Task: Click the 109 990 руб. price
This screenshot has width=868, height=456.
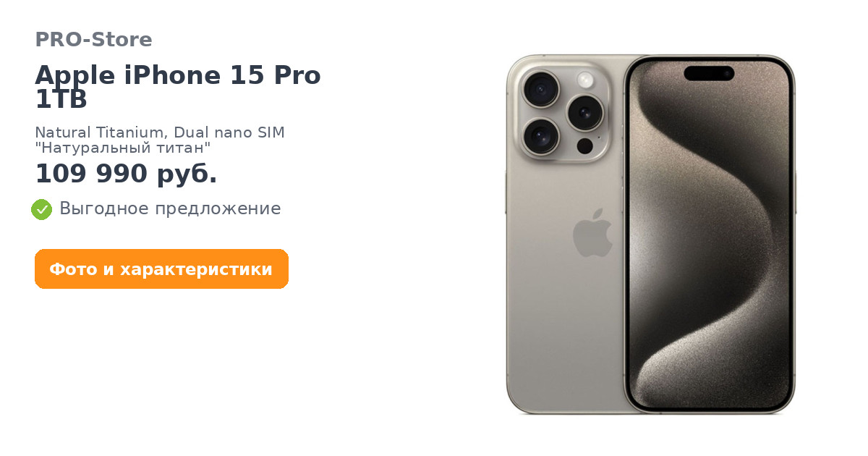Action: point(126,174)
